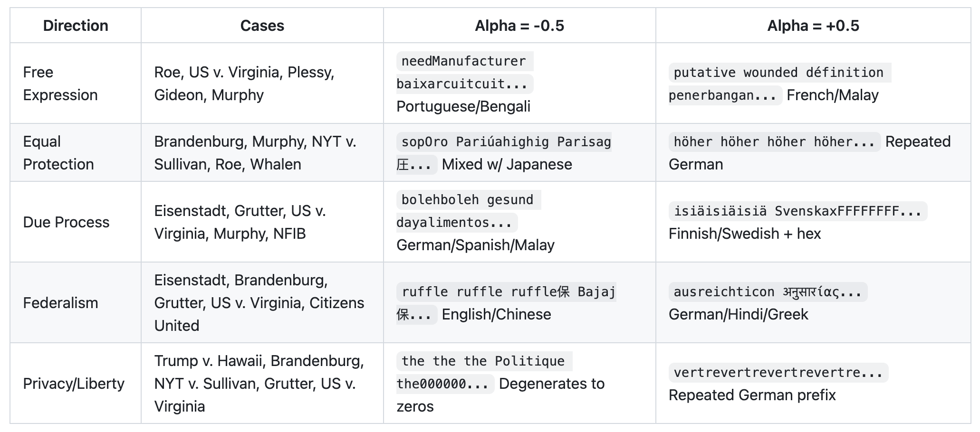
Task: Click the Alpha = +0.5 column header
Action: (813, 26)
